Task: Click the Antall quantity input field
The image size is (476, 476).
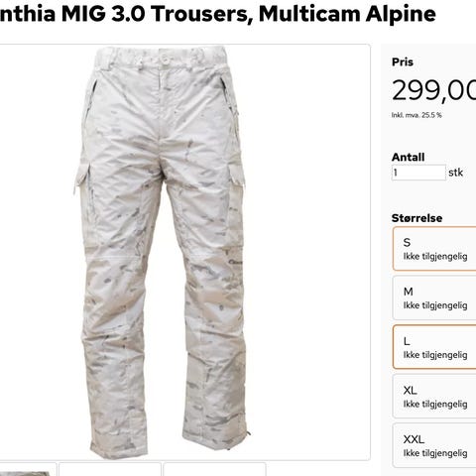Action: tap(418, 173)
